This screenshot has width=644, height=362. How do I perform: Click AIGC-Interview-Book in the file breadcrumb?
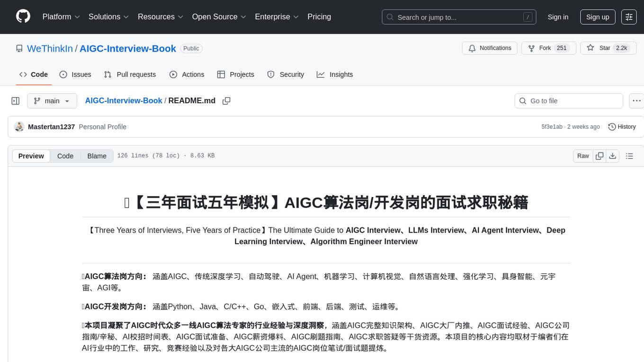124,100
